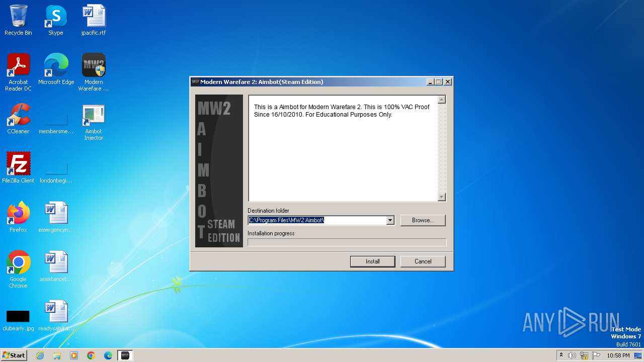644x362 pixels.
Task: Click the description scrollbar up arrow
Action: [x=442, y=100]
